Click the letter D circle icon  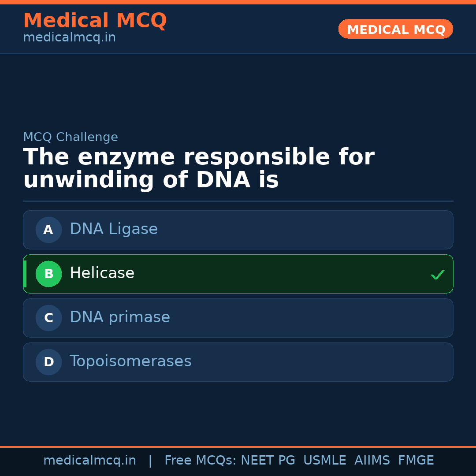[48, 362]
